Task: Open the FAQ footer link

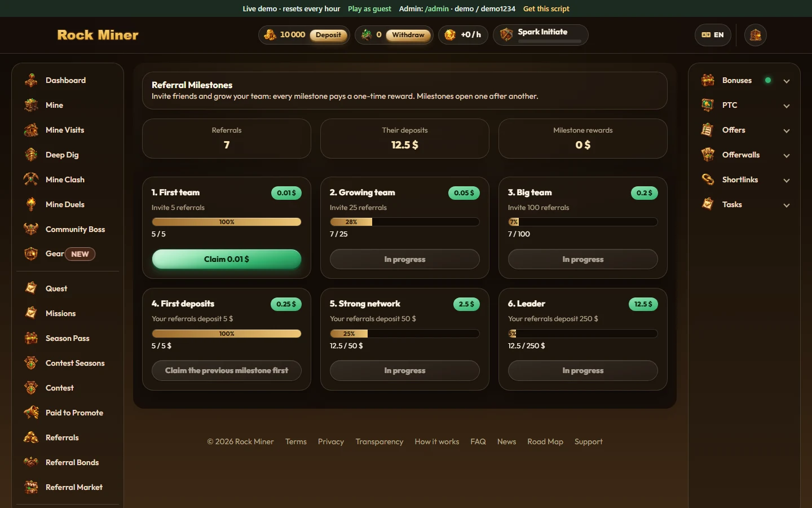Action: [x=478, y=441]
